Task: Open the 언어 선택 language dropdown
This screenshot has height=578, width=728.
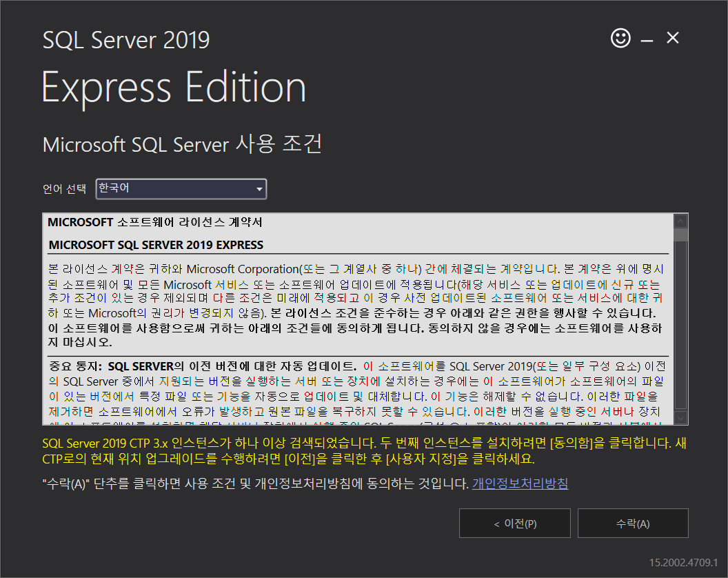Action: (181, 188)
